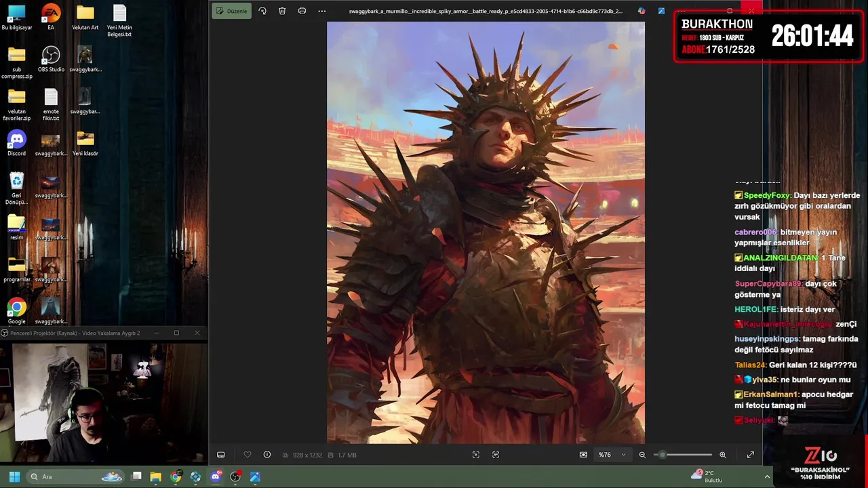
Task: Show file info with the info icon
Action: coord(267,455)
